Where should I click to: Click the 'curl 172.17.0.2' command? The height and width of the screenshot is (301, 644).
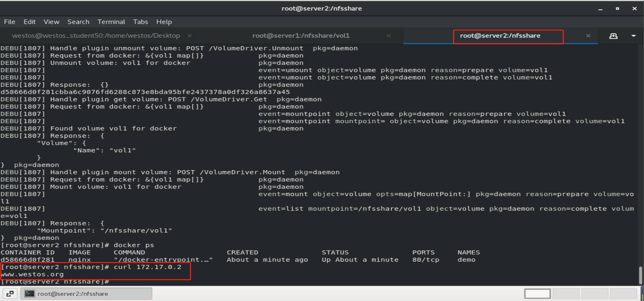coord(147,267)
